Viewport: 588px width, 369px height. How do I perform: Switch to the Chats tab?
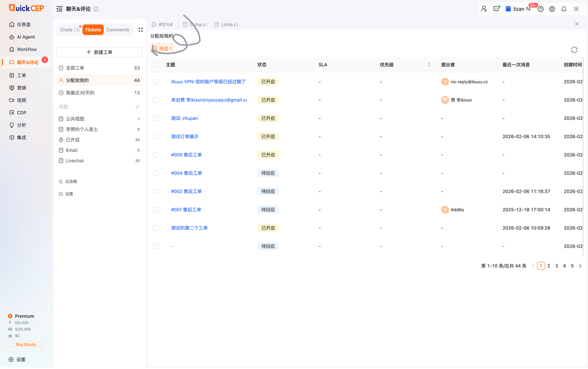[x=69, y=30]
